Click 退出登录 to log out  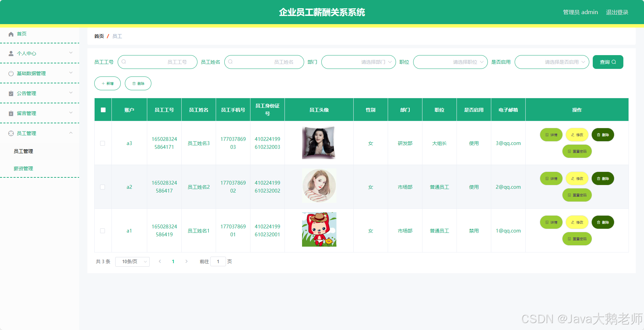click(617, 12)
